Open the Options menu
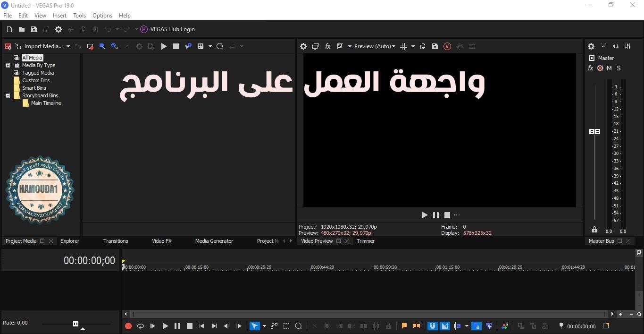644x334 pixels. [x=102, y=16]
